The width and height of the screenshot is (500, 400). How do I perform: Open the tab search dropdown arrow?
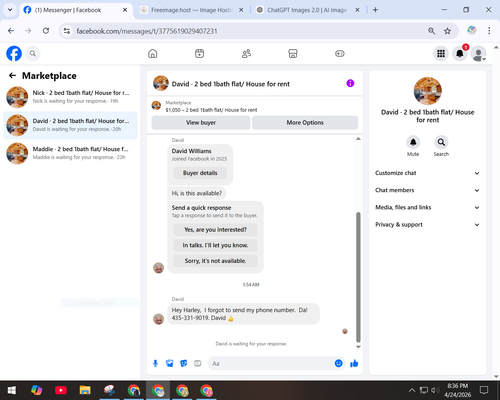coord(10,10)
